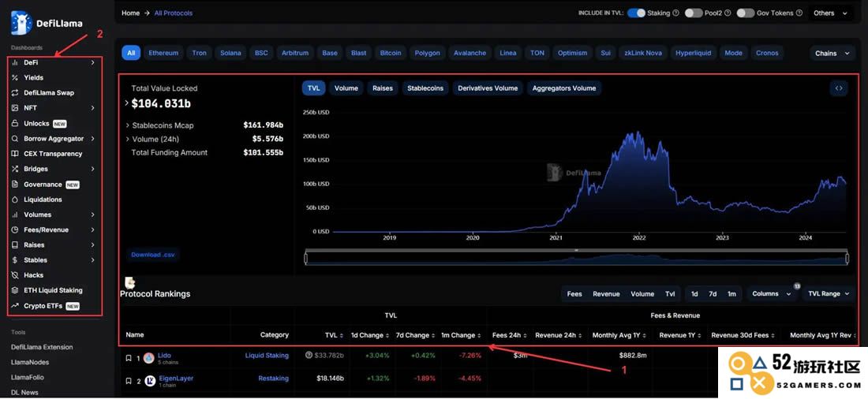
Task: Click the Lido TVL info question icon
Action: coord(309,356)
